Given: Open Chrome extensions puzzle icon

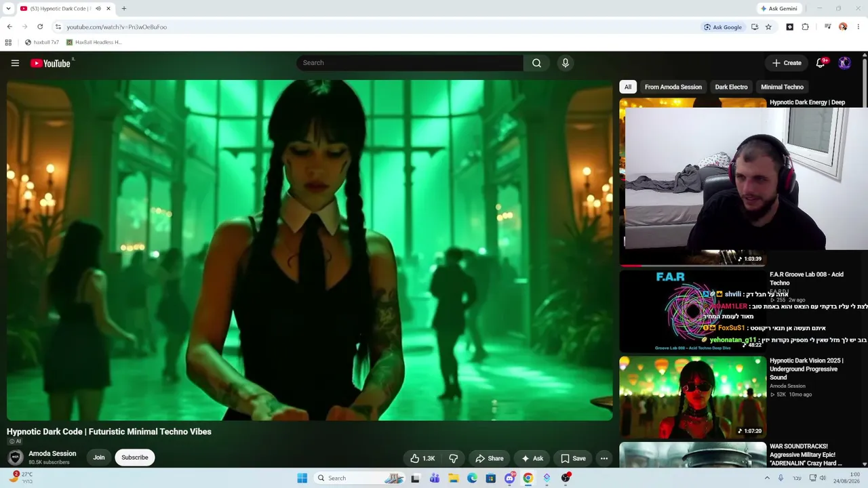Looking at the screenshot, I should point(805,27).
